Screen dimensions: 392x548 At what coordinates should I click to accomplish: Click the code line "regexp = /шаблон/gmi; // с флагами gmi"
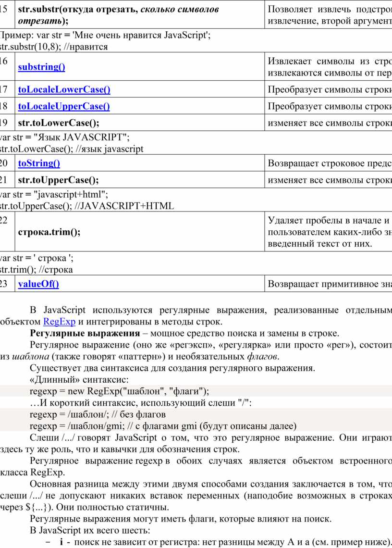pyautogui.click(x=163, y=426)
